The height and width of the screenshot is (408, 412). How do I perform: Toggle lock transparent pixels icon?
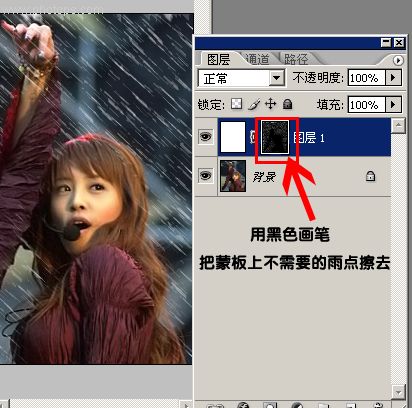[237, 104]
